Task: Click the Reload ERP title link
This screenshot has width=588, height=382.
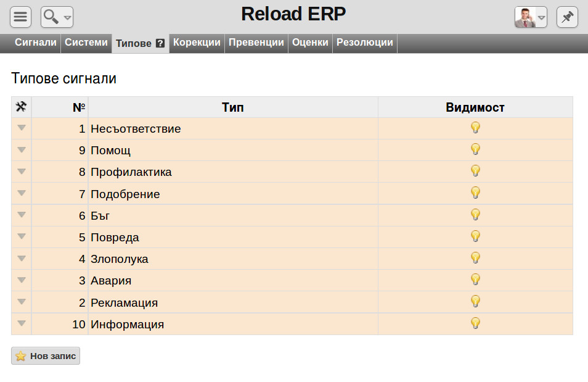Action: tap(293, 14)
